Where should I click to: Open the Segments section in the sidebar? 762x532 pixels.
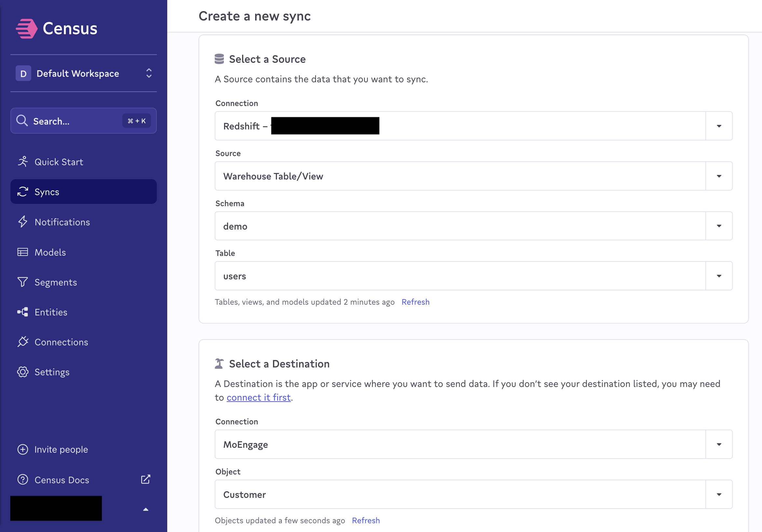55,282
